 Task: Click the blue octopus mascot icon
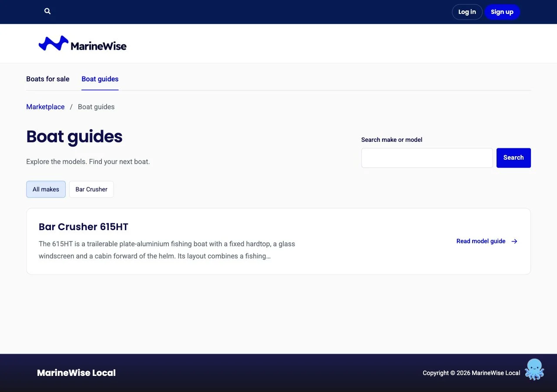(534, 369)
